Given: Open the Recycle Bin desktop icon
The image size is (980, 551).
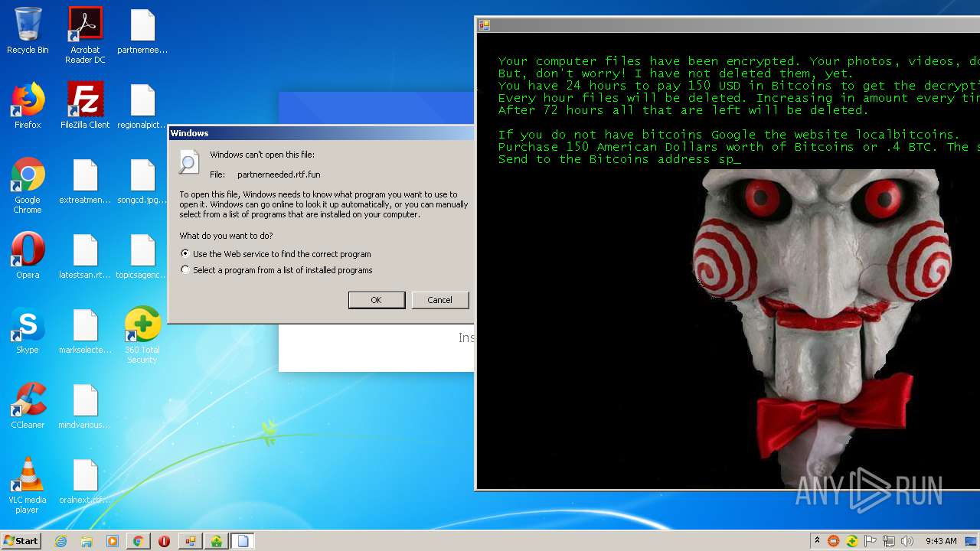Looking at the screenshot, I should 28,31.
